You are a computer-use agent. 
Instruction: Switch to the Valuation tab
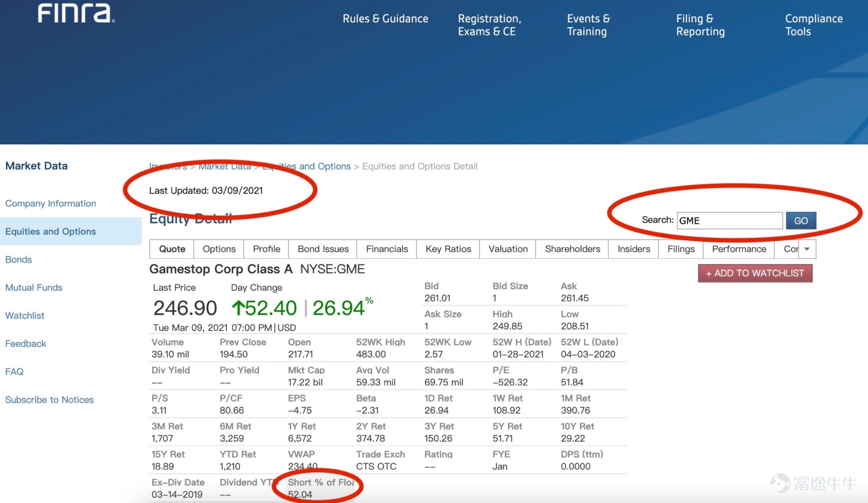[x=508, y=249]
